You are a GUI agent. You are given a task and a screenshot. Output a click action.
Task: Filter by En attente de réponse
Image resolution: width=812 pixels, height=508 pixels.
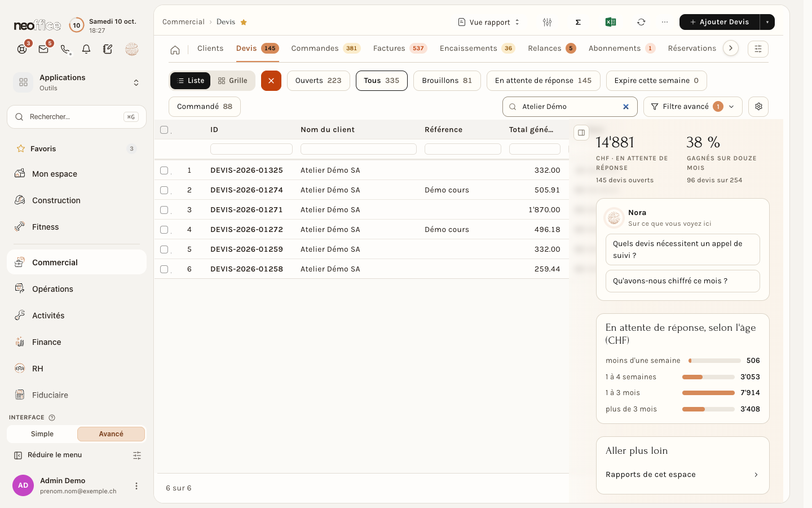[544, 81]
